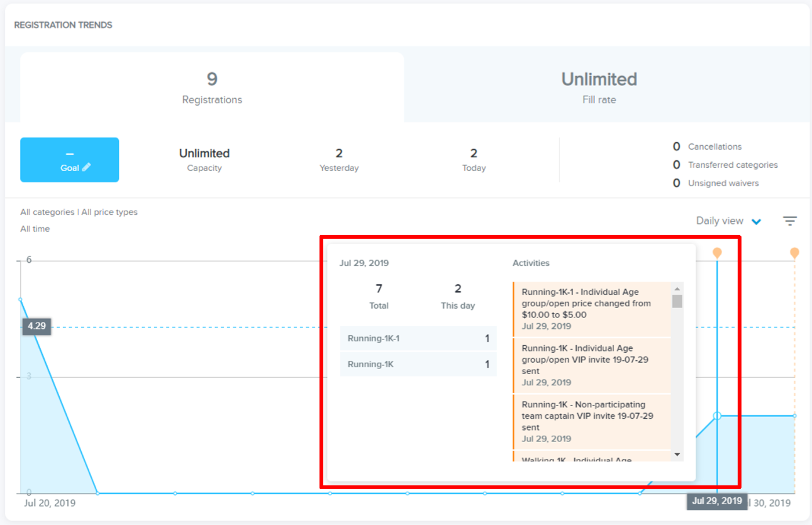Click the Goal pencil edit icon
The image size is (812, 525).
(86, 167)
